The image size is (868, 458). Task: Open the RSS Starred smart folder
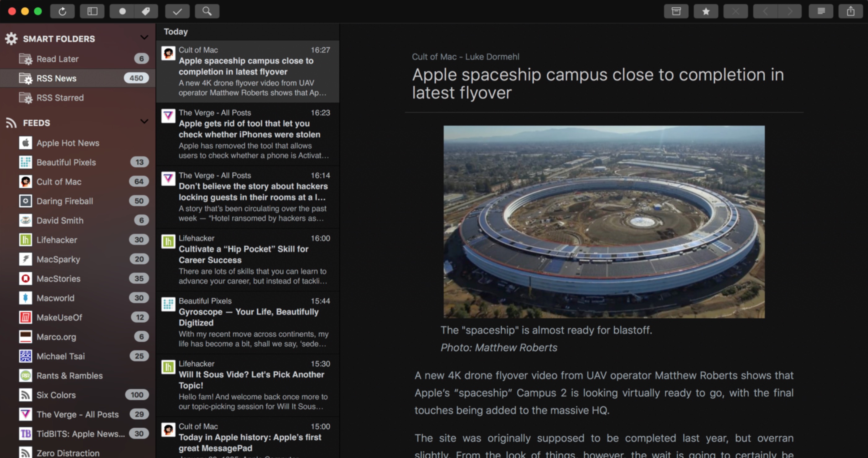[78, 98]
